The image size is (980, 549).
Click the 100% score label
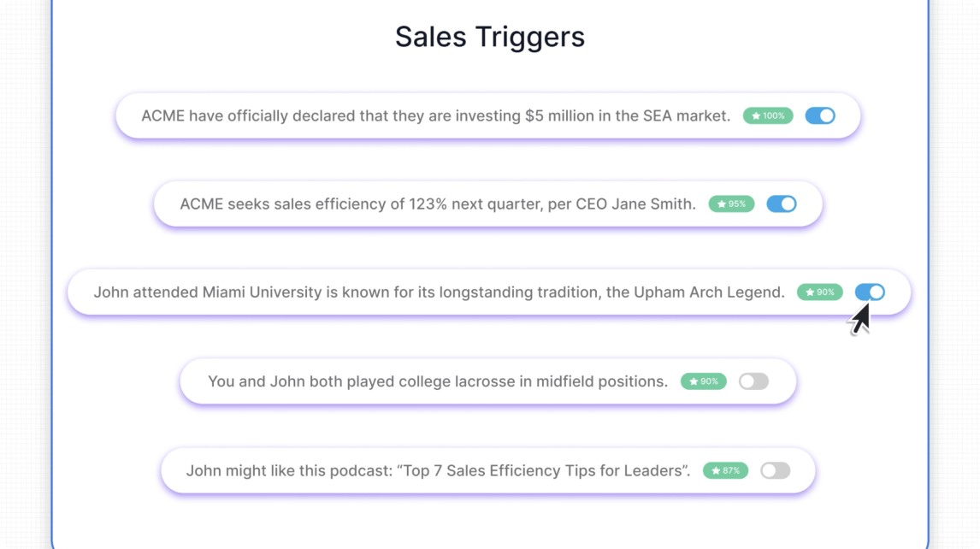click(773, 115)
